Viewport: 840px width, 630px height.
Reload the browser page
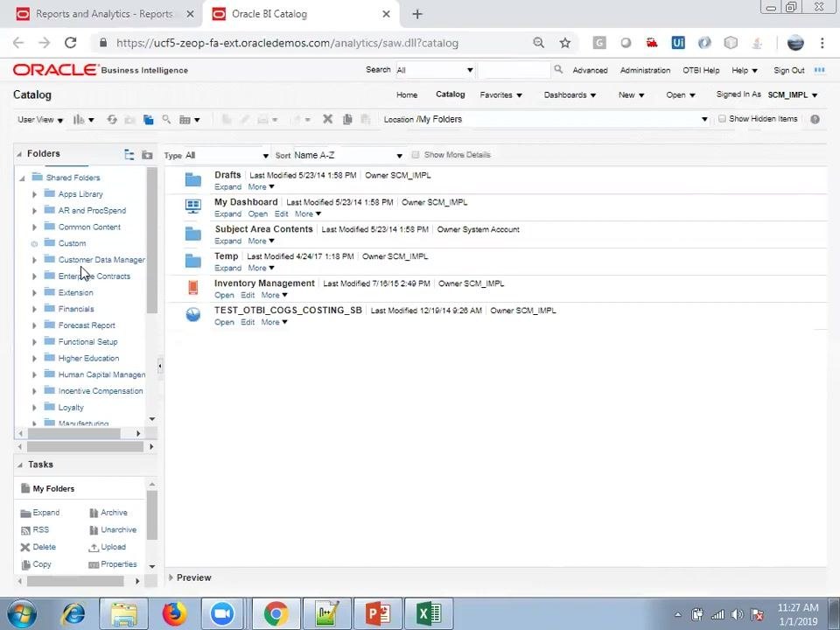[70, 43]
